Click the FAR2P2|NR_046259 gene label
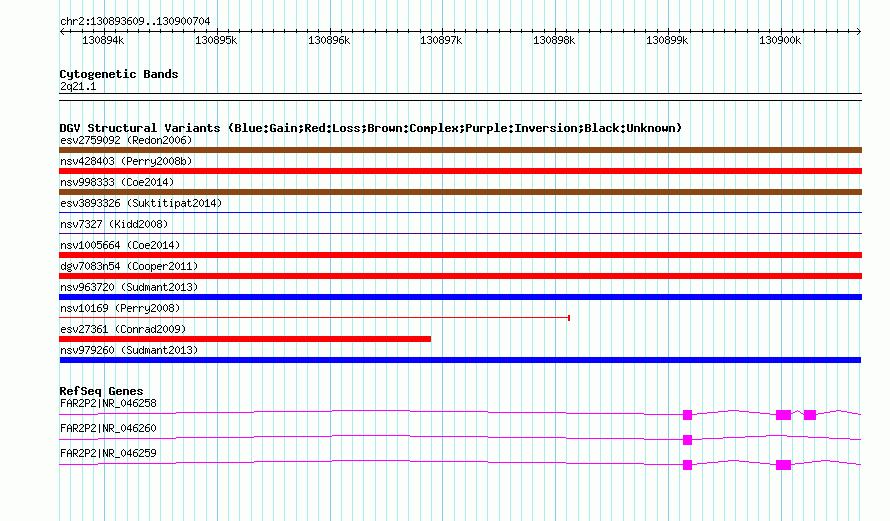Screen dimensions: 890x521 (108, 453)
